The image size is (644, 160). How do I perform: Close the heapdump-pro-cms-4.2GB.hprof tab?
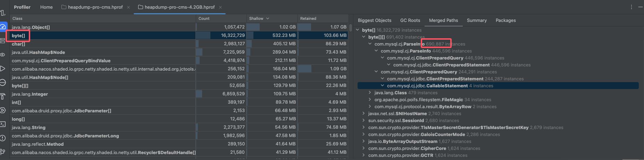pos(220,7)
